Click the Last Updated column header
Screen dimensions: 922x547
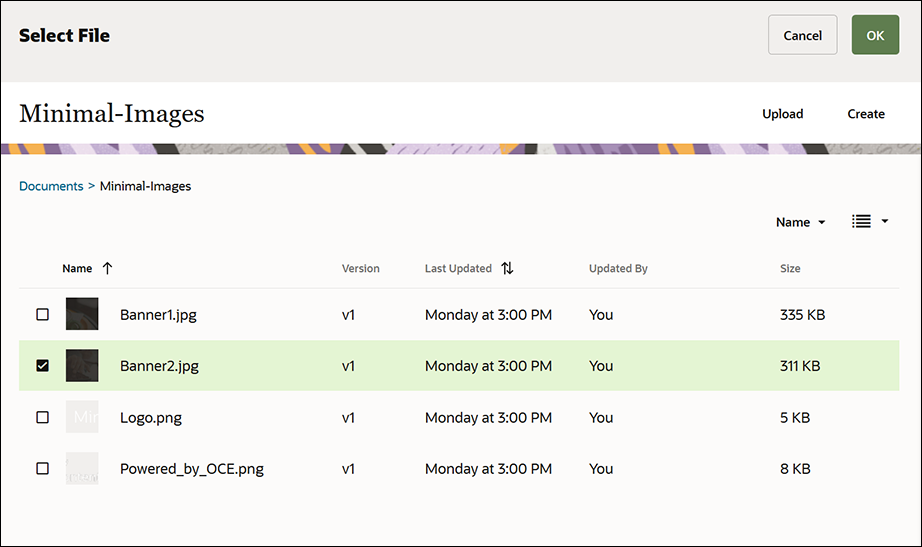click(x=458, y=268)
